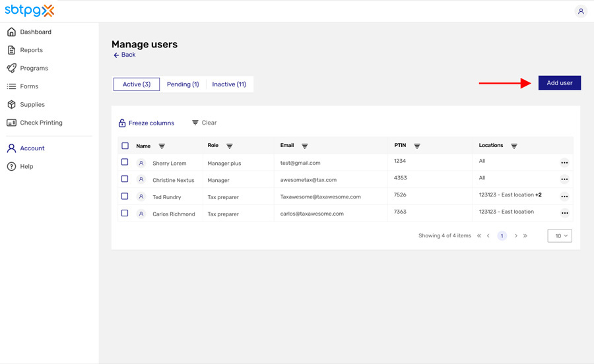Click the filter icon next to Clear

pyautogui.click(x=195, y=123)
